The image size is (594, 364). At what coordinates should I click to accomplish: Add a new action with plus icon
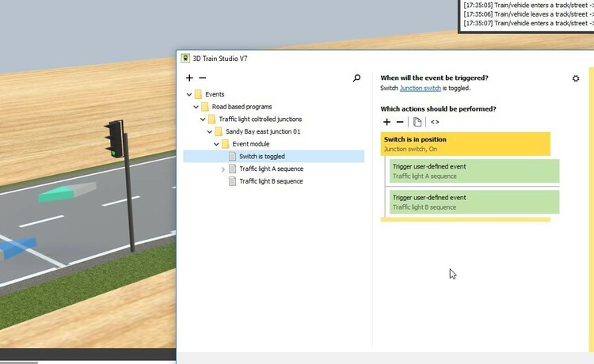pos(386,122)
